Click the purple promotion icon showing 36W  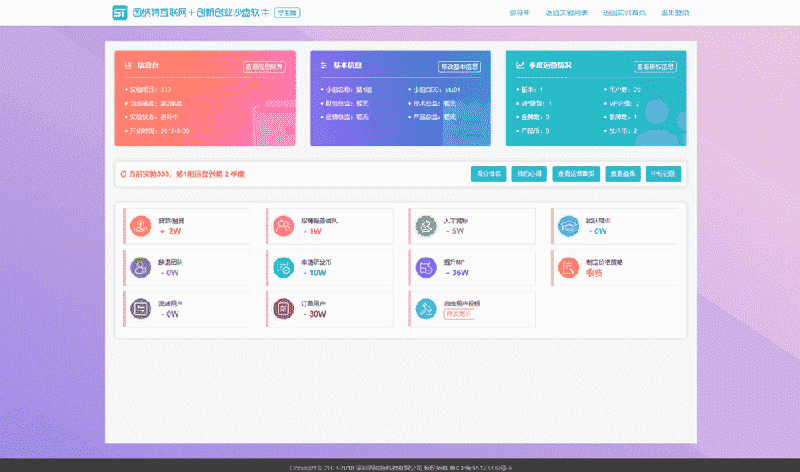coord(426,267)
